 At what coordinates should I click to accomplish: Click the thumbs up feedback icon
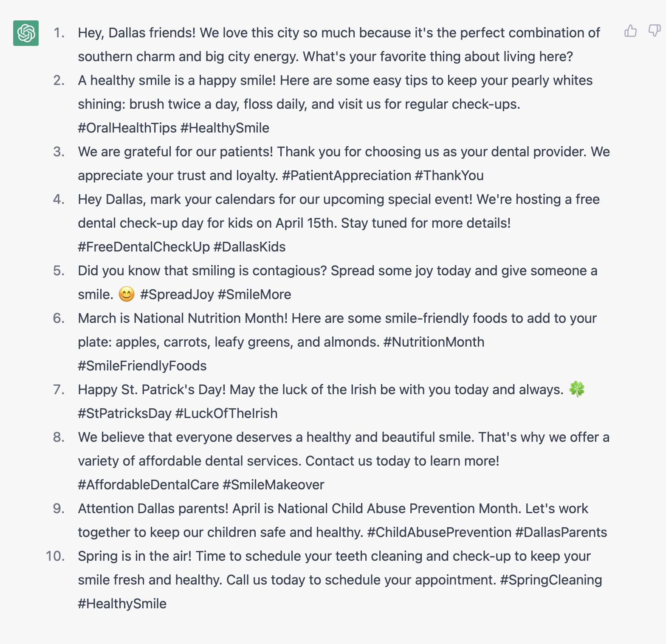point(630,31)
